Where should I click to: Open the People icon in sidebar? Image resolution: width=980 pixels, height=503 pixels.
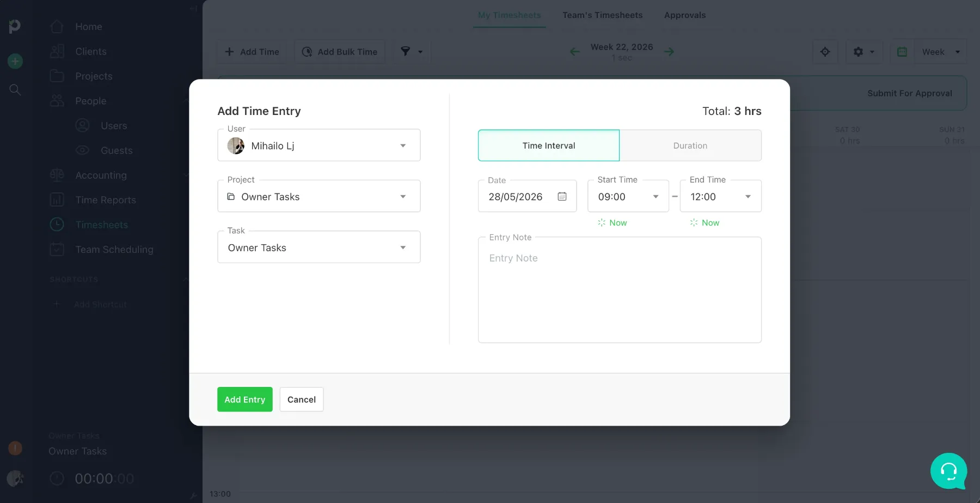[57, 101]
